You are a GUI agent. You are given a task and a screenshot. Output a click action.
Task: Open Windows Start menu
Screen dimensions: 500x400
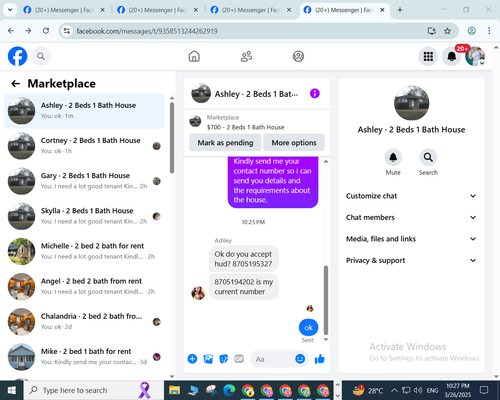click(11, 390)
